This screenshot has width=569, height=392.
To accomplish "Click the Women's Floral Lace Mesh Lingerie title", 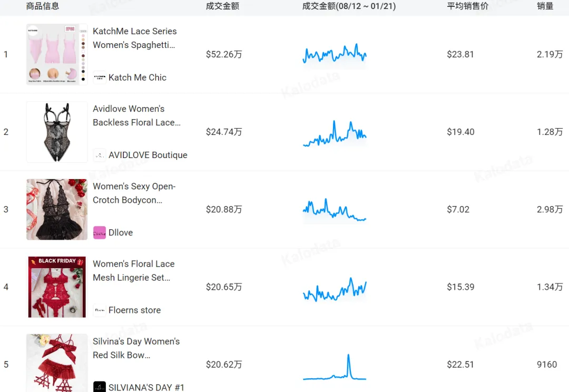I will coord(133,270).
